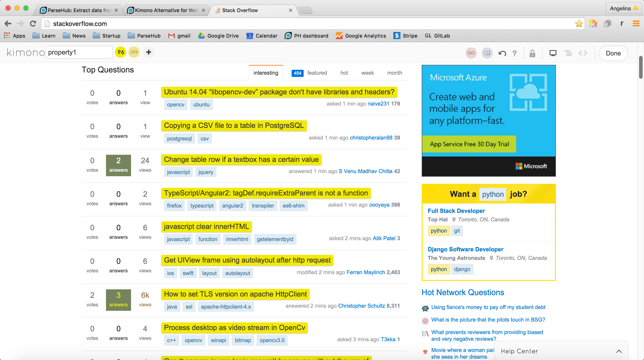Open Google Drive bookmark
Image resolution: width=644 pixels, height=360 pixels.
218,36
